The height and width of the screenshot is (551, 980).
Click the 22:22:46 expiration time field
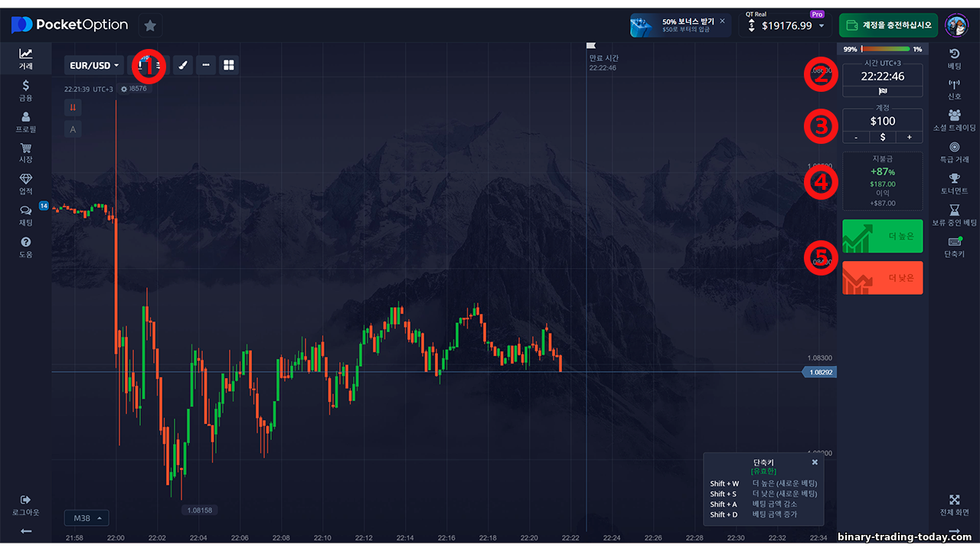pyautogui.click(x=883, y=76)
